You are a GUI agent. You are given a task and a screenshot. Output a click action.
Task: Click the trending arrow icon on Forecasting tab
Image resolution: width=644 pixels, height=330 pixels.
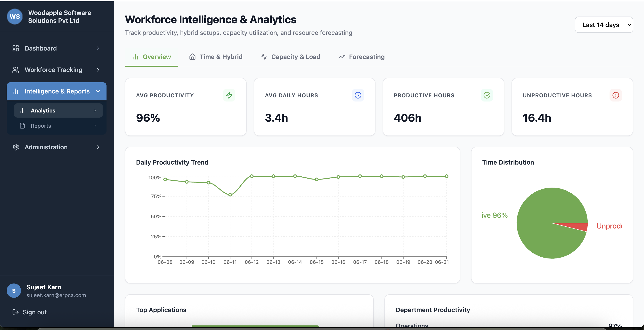(342, 57)
